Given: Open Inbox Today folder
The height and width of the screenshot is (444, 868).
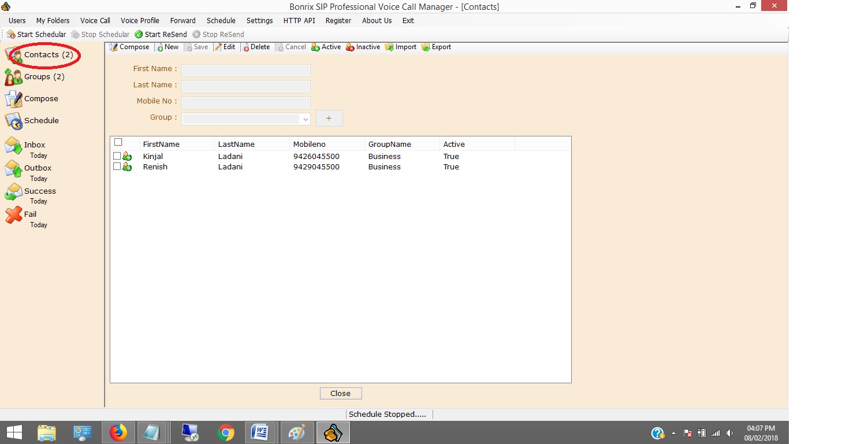Looking at the screenshot, I should [26, 149].
